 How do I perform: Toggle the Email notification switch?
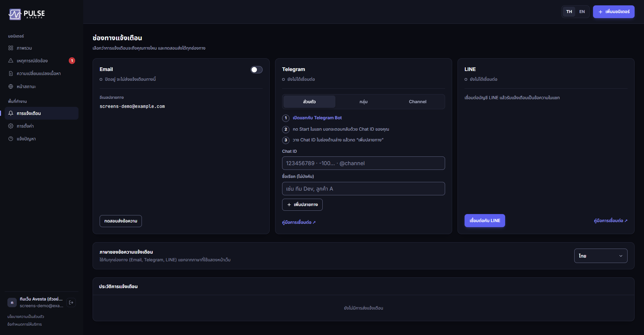tap(257, 70)
